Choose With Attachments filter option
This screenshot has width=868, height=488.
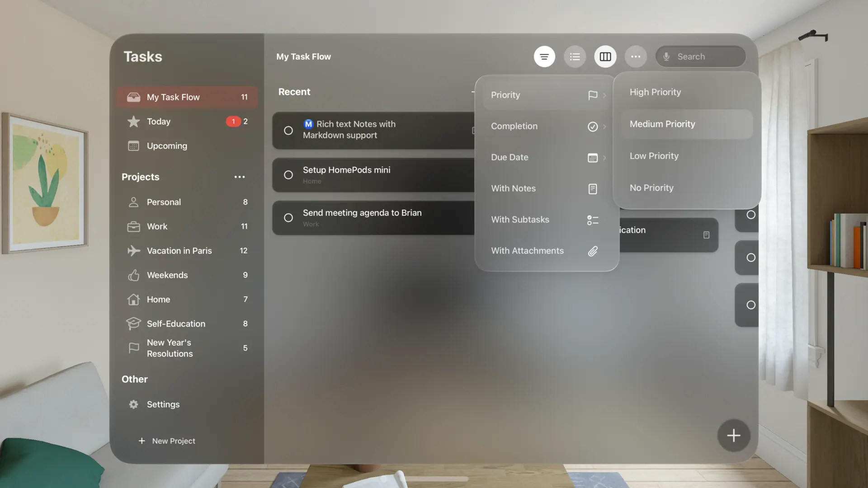click(527, 251)
